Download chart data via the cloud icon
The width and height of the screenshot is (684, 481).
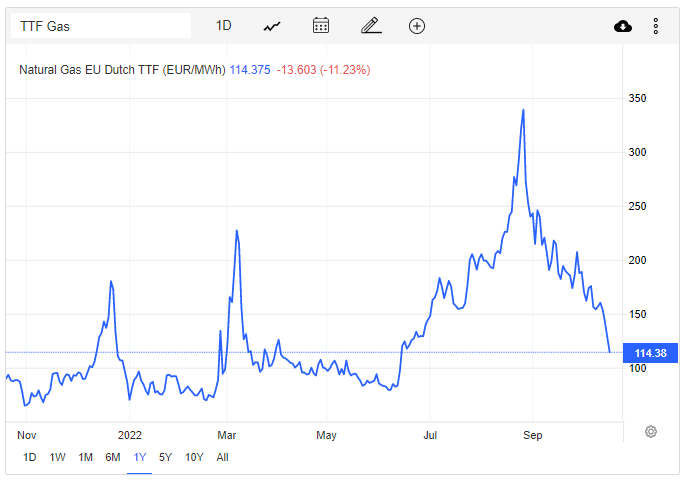[x=622, y=27]
